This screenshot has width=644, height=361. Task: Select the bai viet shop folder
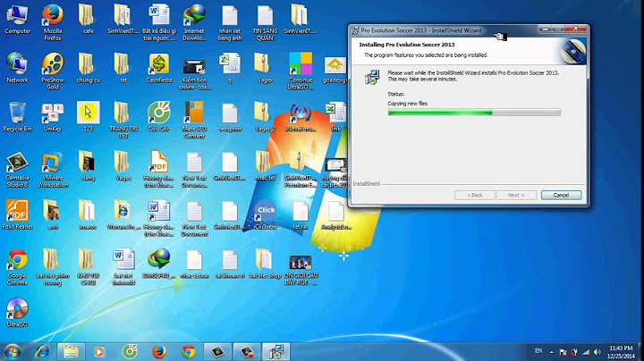coord(265,264)
